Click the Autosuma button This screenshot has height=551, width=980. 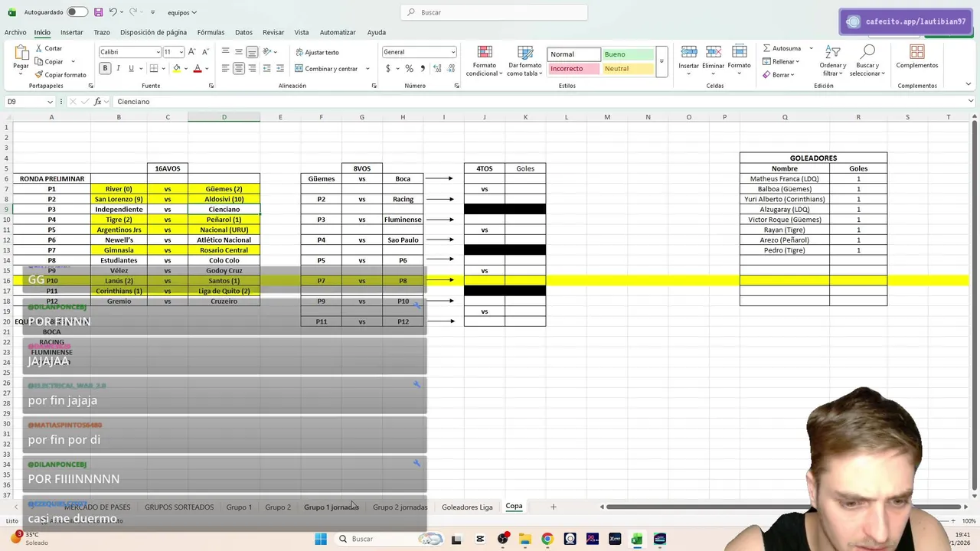point(781,48)
